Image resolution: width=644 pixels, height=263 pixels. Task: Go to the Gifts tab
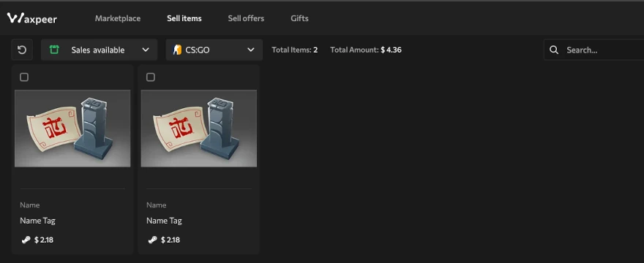click(x=299, y=18)
